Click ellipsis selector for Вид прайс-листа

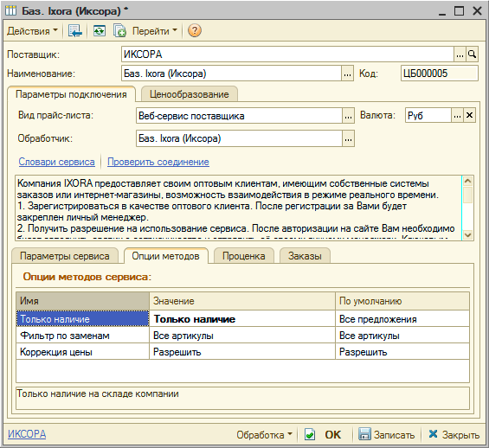(348, 116)
